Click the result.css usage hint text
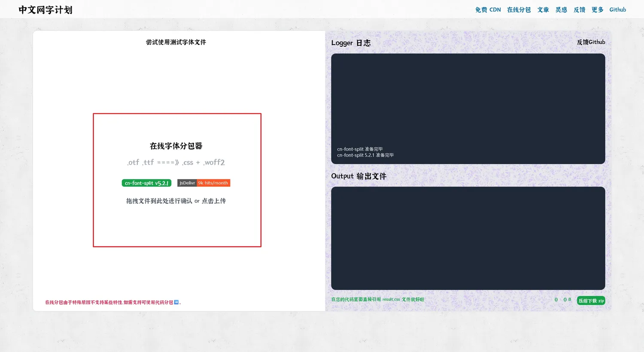The image size is (644, 352). tap(377, 300)
